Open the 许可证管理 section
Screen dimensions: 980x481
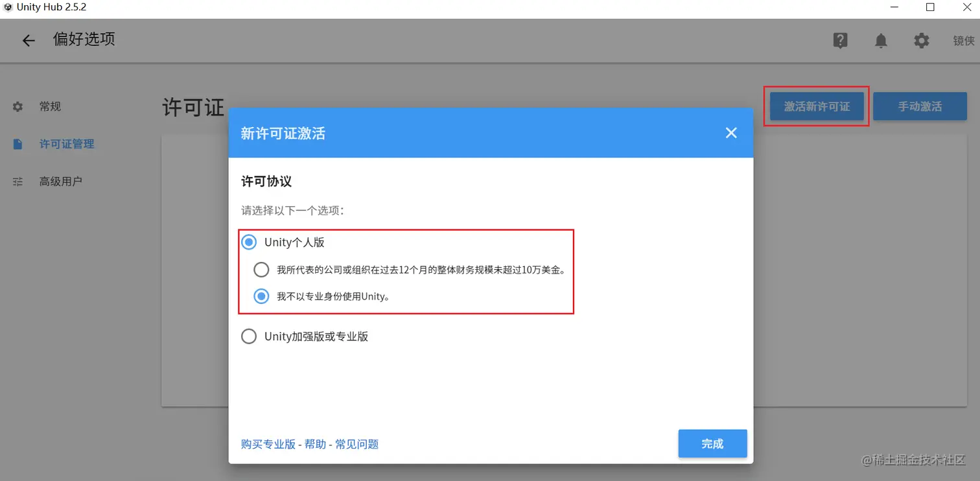67,144
